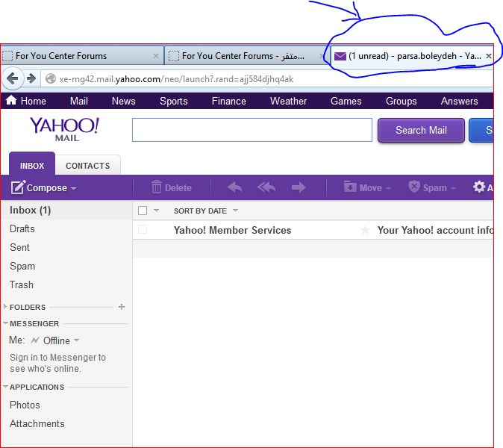Open the Spam folder in sidebar
The height and width of the screenshot is (448, 503).
(22, 266)
